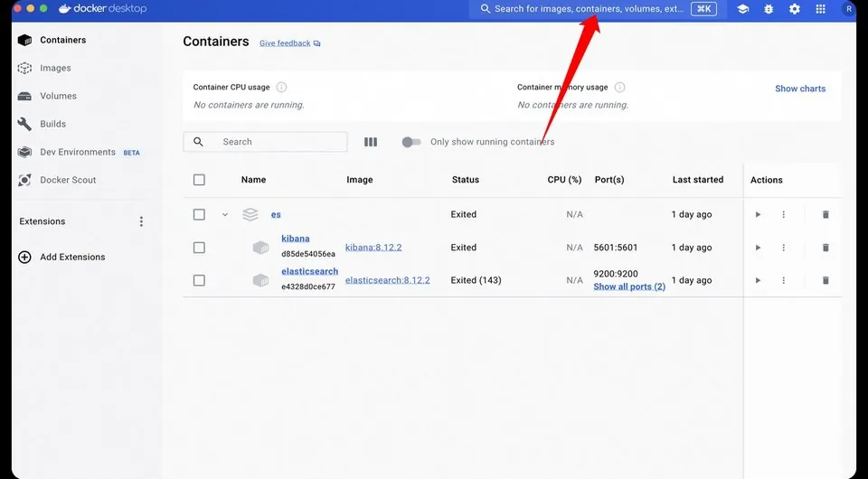This screenshot has width=868, height=479.
Task: Click Show all ports (2) link
Action: [629, 286]
